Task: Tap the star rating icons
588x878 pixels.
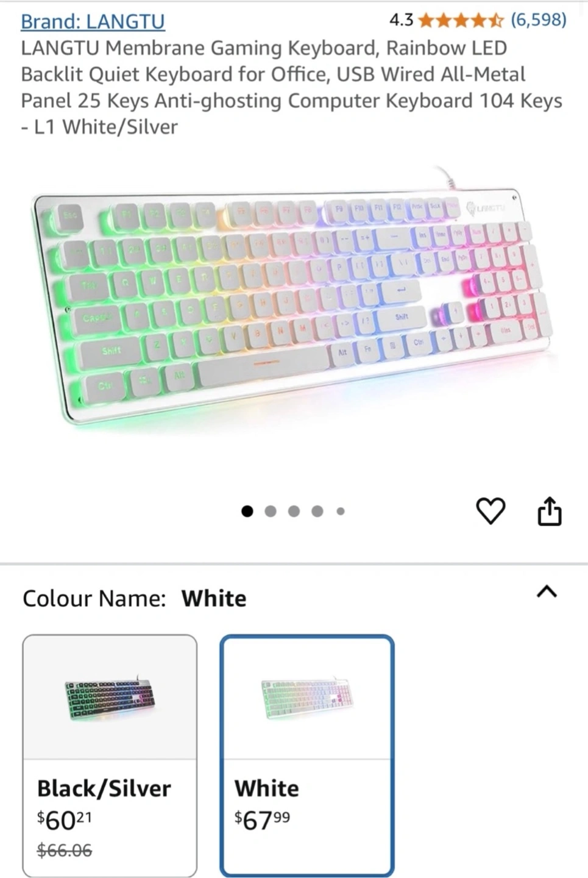Action: tap(461, 21)
